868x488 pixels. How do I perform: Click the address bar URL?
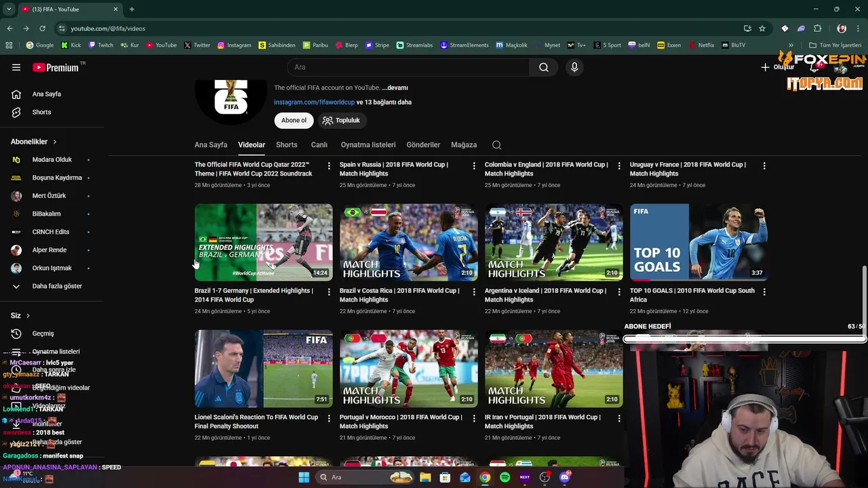[108, 28]
